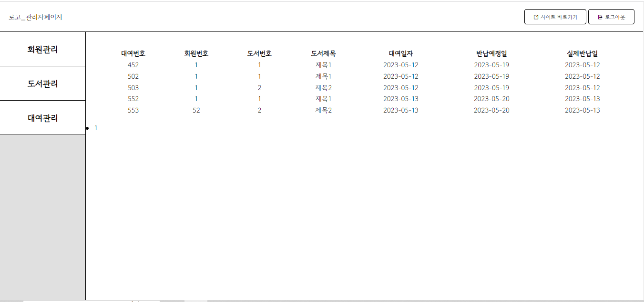
Task: Click the 반납예정일 column header
Action: [x=491, y=53]
